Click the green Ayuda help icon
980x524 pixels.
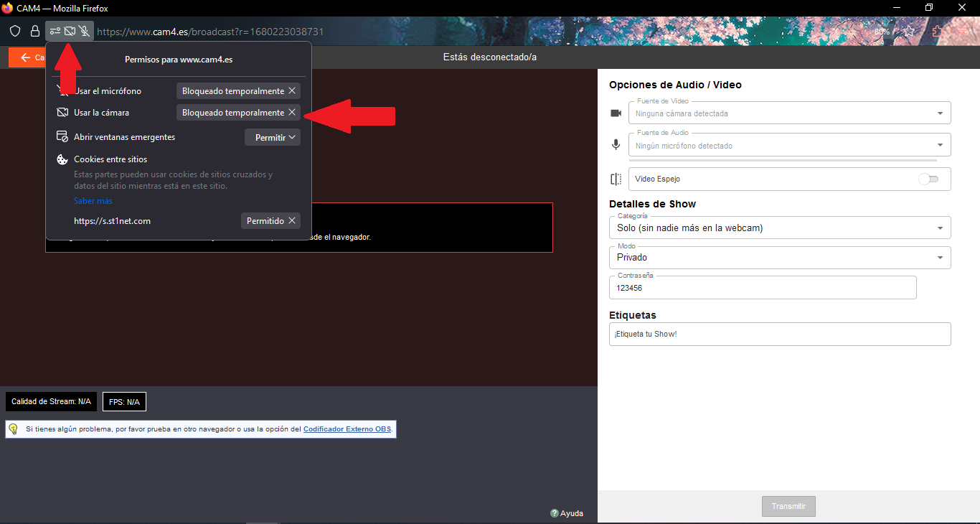pyautogui.click(x=555, y=513)
